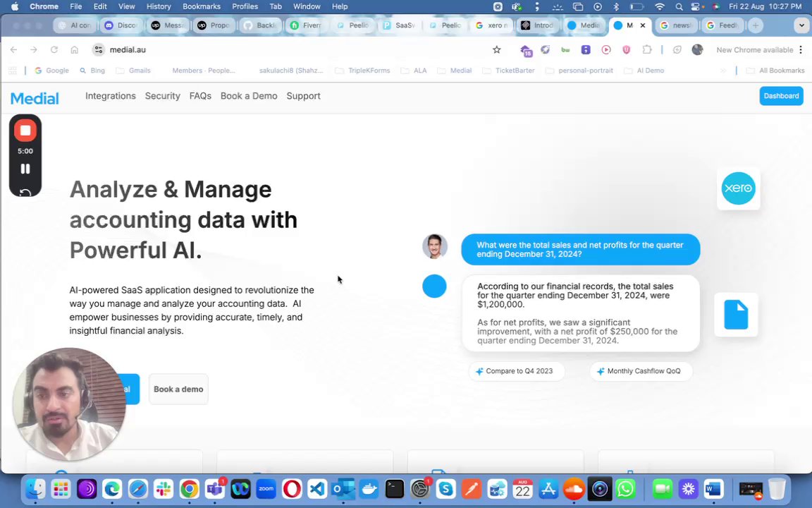Open the Google bookmark
This screenshot has height=508, width=812.
pyautogui.click(x=51, y=71)
